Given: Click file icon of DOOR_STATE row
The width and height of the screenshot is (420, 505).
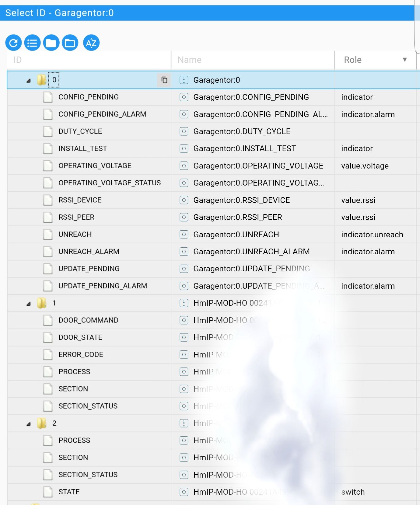Looking at the screenshot, I should pos(48,337).
